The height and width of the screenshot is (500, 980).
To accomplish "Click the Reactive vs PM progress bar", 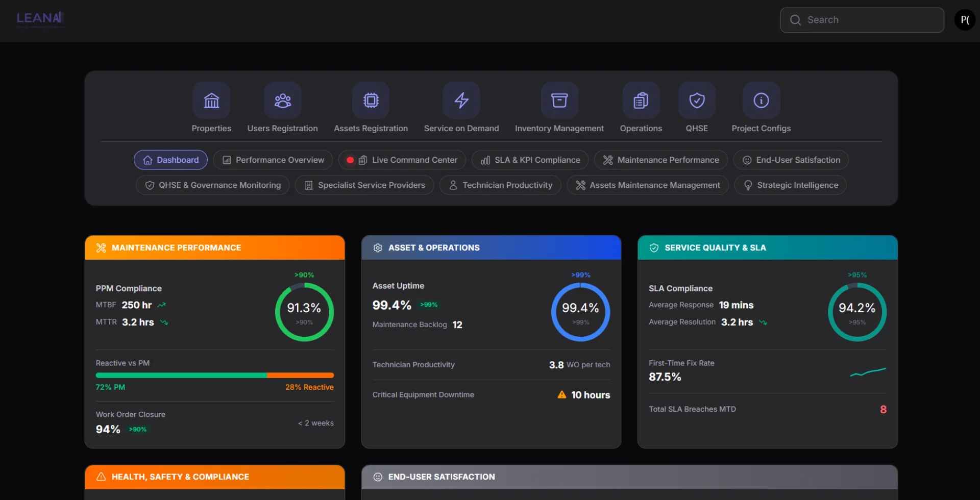I will [214, 376].
